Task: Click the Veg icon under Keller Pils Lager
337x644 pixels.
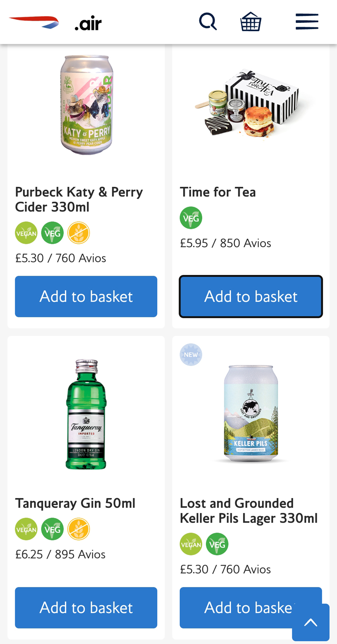Action: click(217, 544)
